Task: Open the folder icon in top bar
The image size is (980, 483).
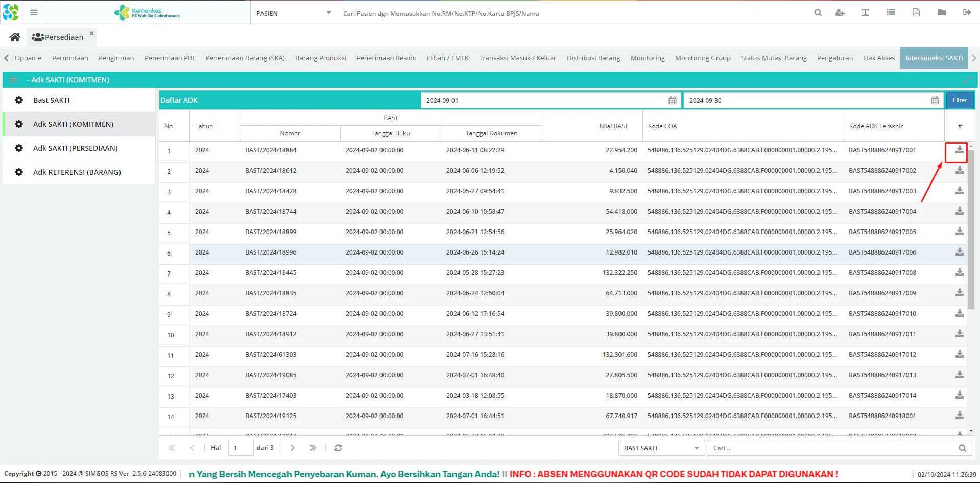Action: point(942,13)
